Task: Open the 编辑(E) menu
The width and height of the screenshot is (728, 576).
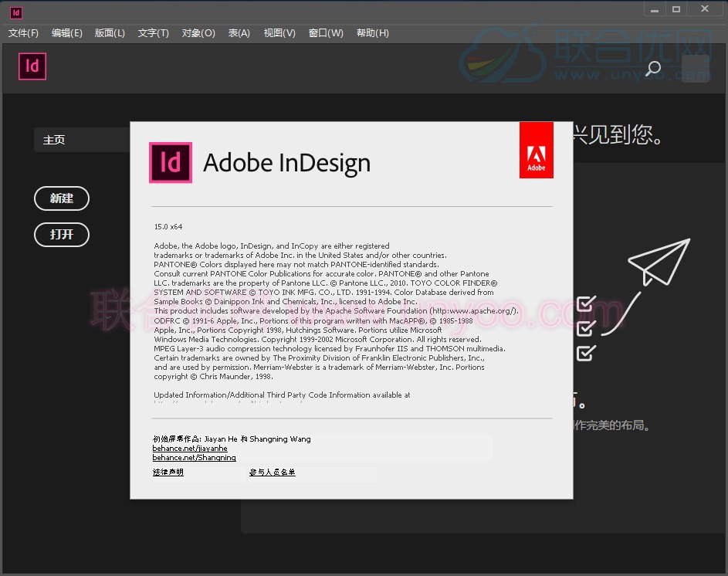Action: (x=67, y=33)
